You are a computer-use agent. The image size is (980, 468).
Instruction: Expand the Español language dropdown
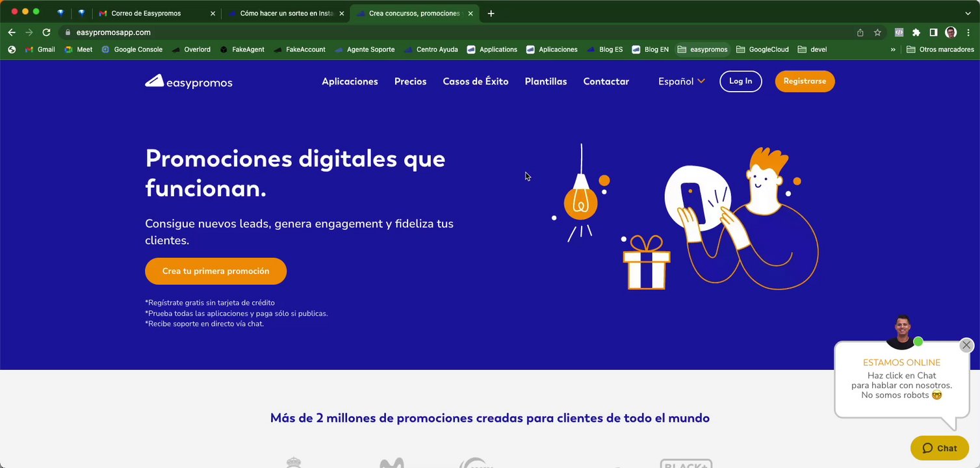(x=682, y=81)
